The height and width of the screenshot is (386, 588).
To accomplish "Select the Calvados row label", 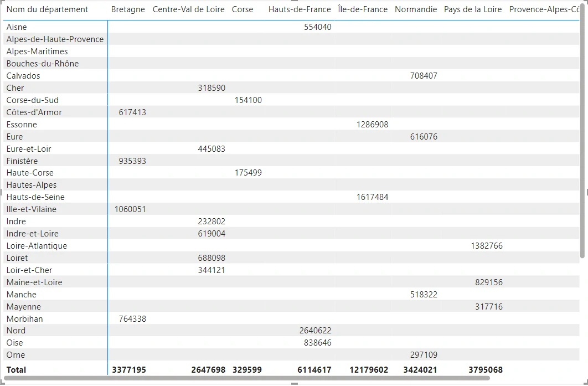I will (x=23, y=76).
